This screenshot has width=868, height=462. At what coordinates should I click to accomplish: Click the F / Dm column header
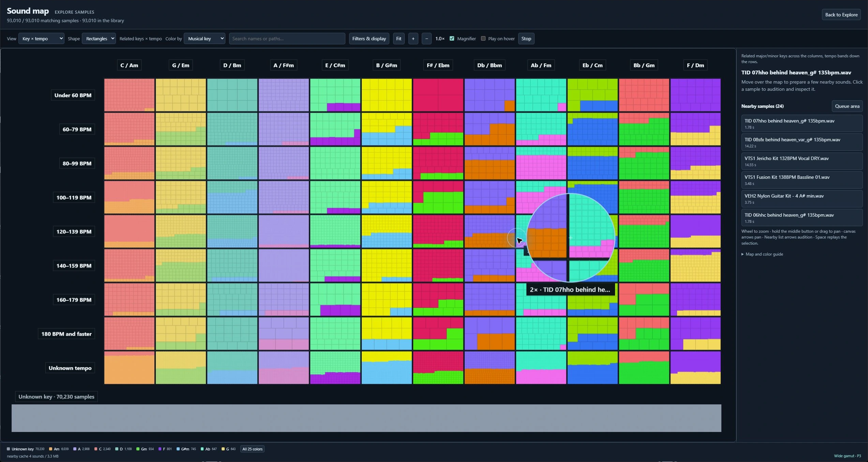[695, 65]
